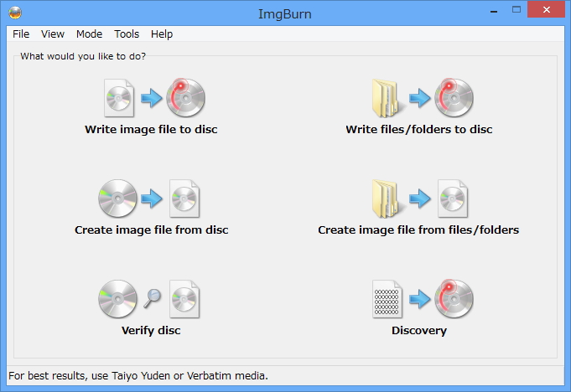The image size is (571, 392).
Task: Open Create image file from files/folders icon
Action: pos(420,199)
